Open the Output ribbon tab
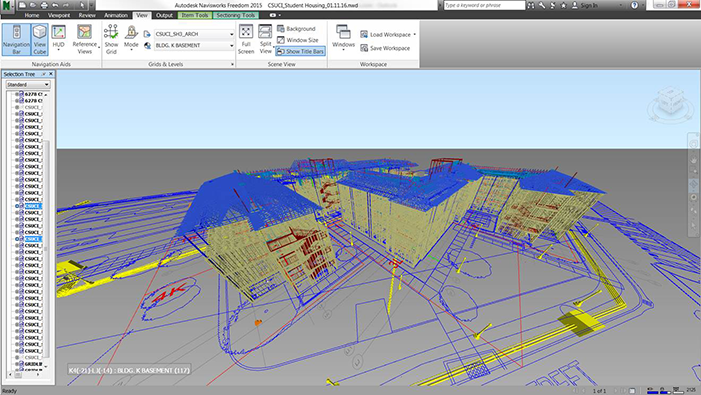This screenshot has width=701, height=395. click(x=164, y=15)
